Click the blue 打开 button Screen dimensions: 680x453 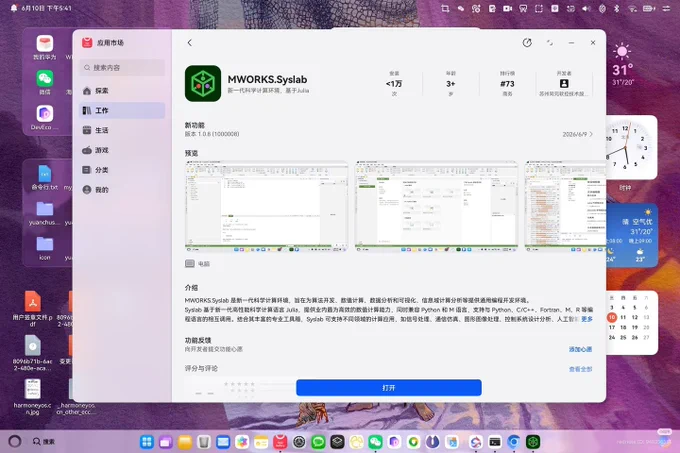389,388
